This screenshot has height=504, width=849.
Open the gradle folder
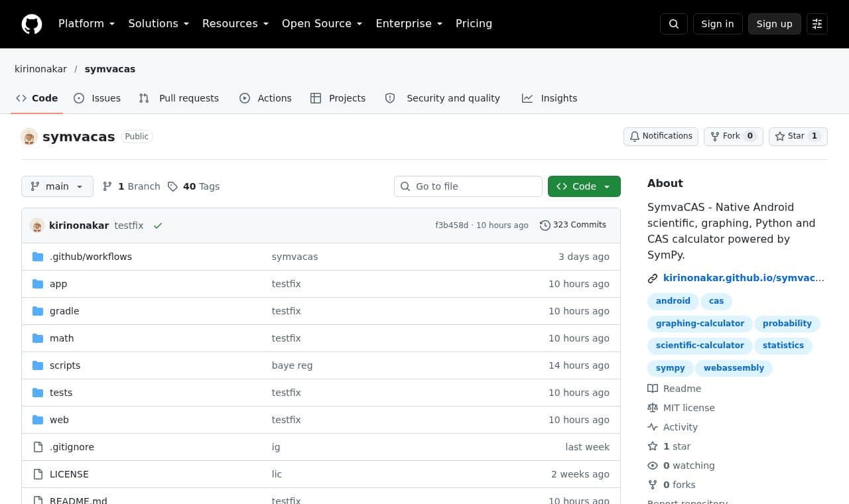tap(64, 311)
